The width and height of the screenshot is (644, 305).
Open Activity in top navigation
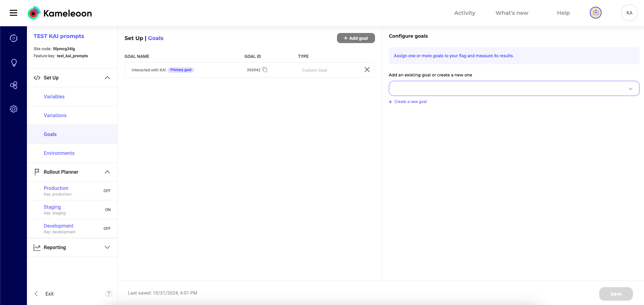(465, 13)
